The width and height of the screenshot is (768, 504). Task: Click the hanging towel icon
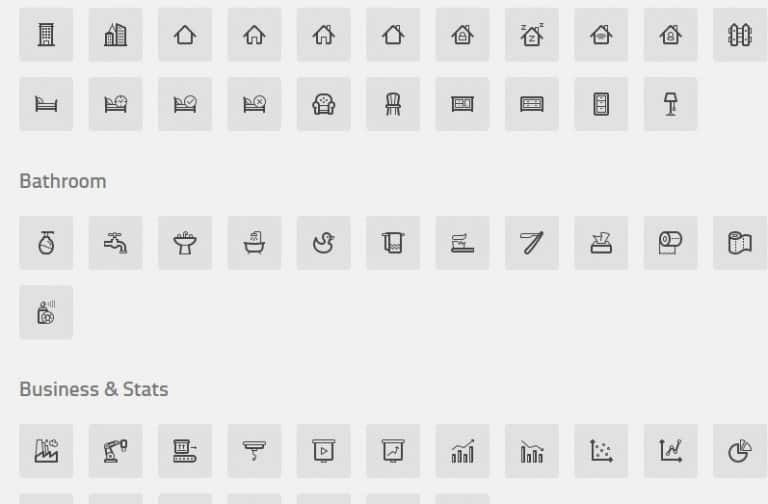393,243
